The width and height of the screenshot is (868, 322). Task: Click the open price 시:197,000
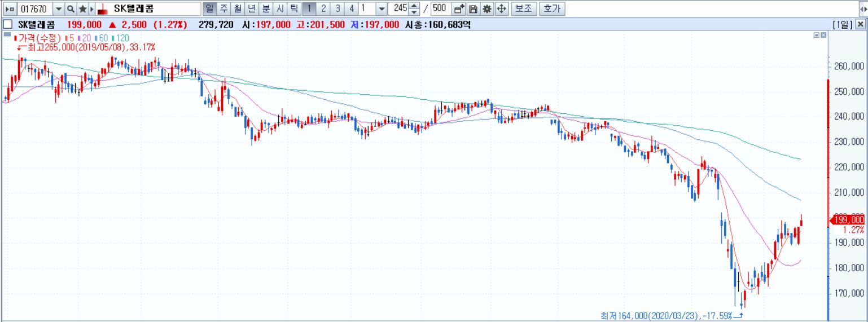266,24
